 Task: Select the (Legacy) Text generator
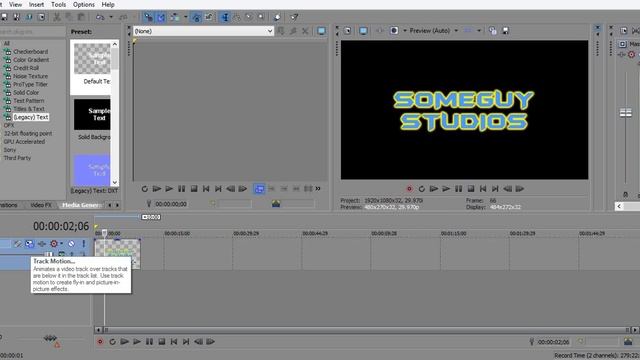click(31, 117)
